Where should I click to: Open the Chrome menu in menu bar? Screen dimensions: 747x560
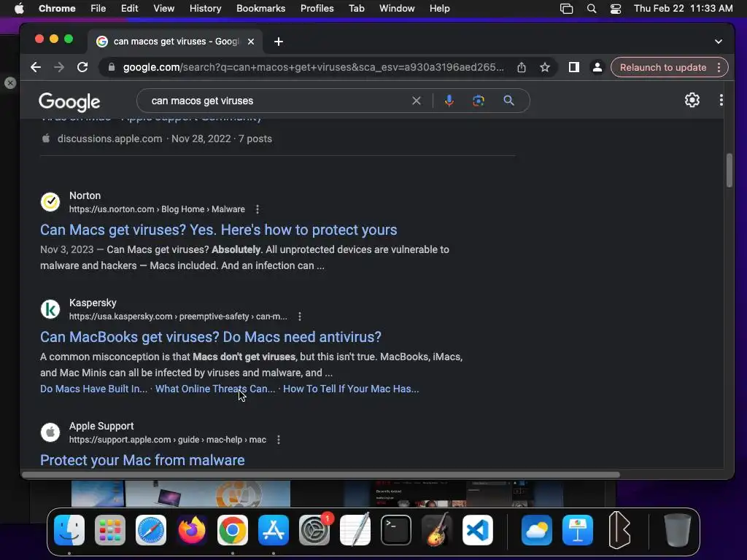coord(57,9)
